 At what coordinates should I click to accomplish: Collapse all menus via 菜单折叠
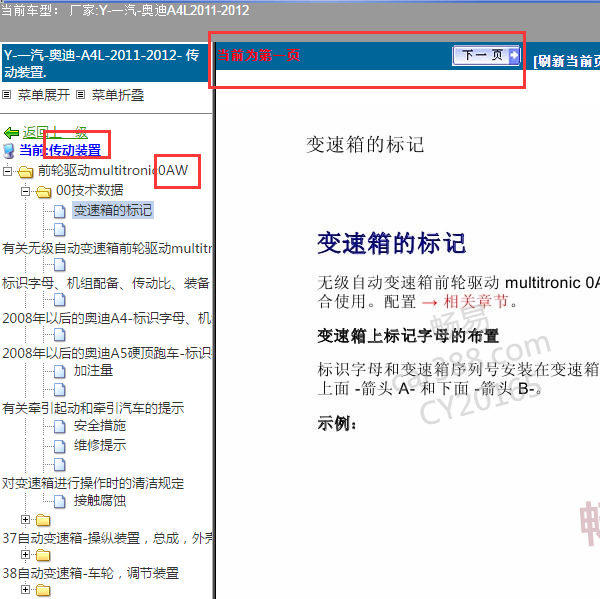(x=117, y=95)
